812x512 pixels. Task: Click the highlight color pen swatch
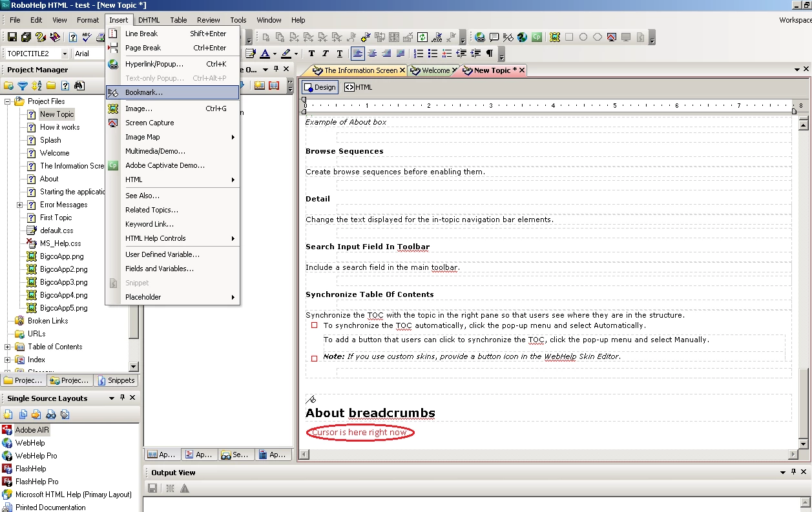pos(286,54)
